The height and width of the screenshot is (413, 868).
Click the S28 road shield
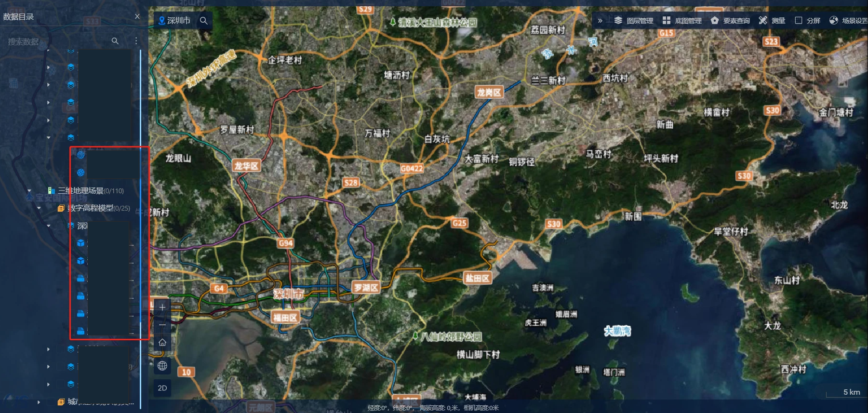pos(351,183)
